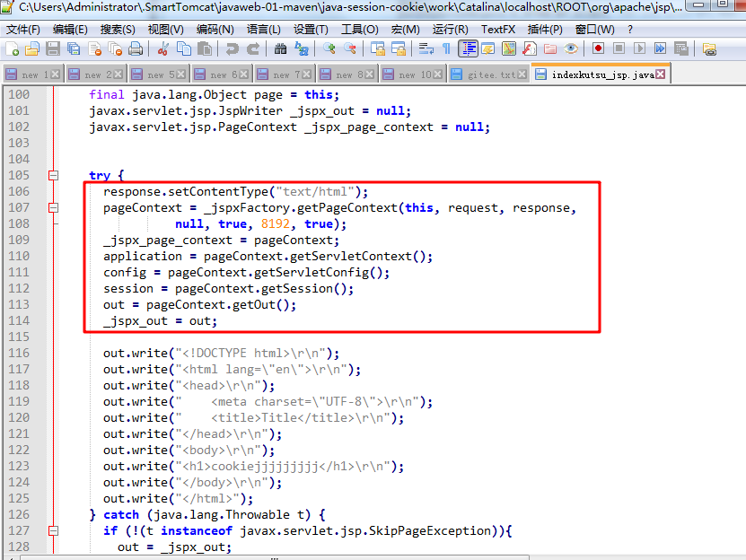
Task: Click the Open file folder icon
Action: pos(32,49)
